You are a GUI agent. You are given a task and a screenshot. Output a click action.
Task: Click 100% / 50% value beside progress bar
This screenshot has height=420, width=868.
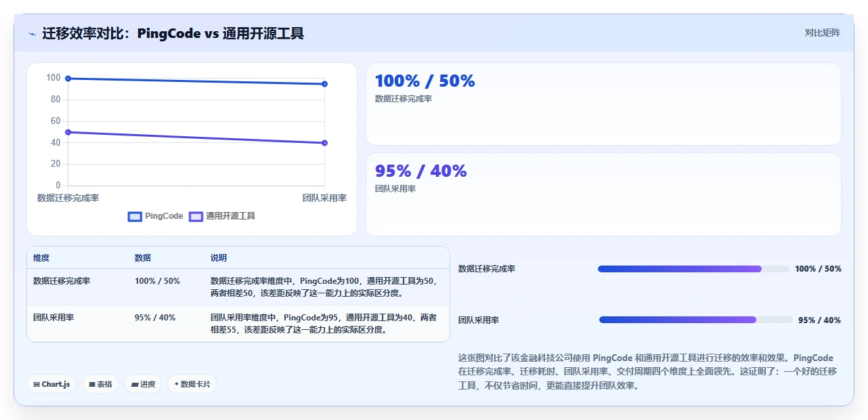point(818,269)
